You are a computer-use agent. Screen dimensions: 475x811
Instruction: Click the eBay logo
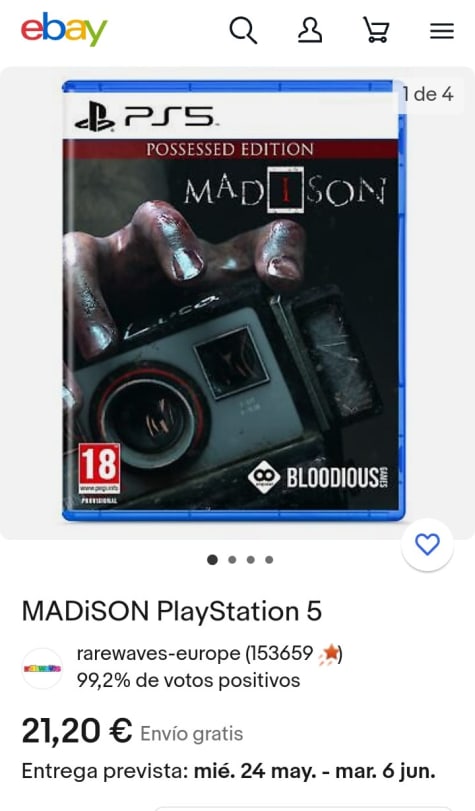64,29
